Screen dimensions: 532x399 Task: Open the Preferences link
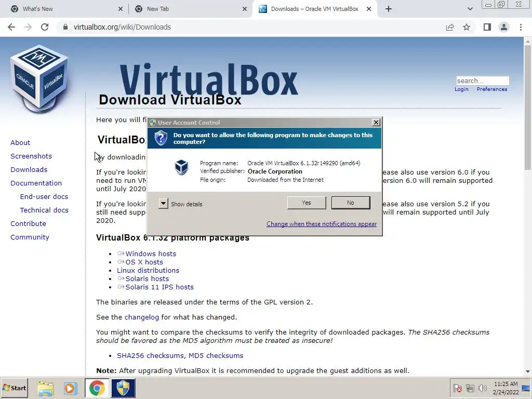(492, 89)
